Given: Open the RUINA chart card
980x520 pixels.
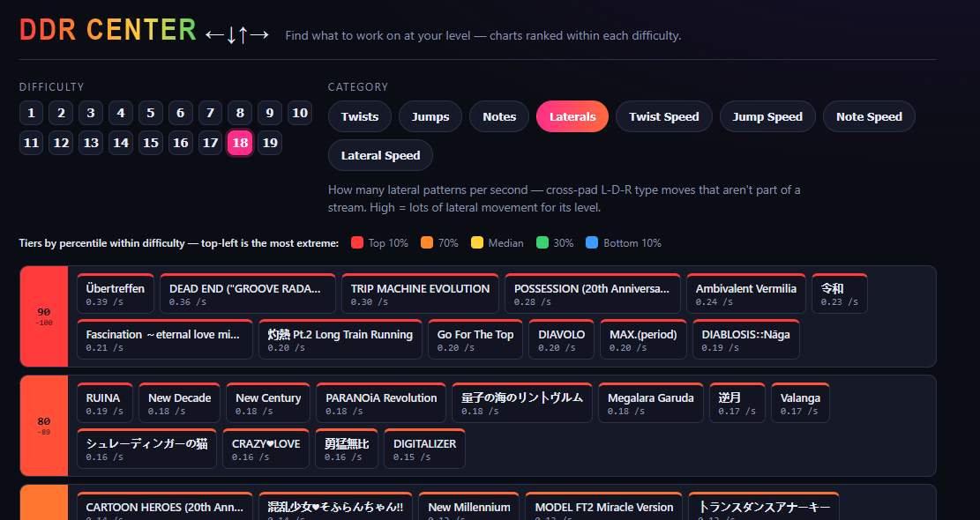Looking at the screenshot, I should click(105, 403).
